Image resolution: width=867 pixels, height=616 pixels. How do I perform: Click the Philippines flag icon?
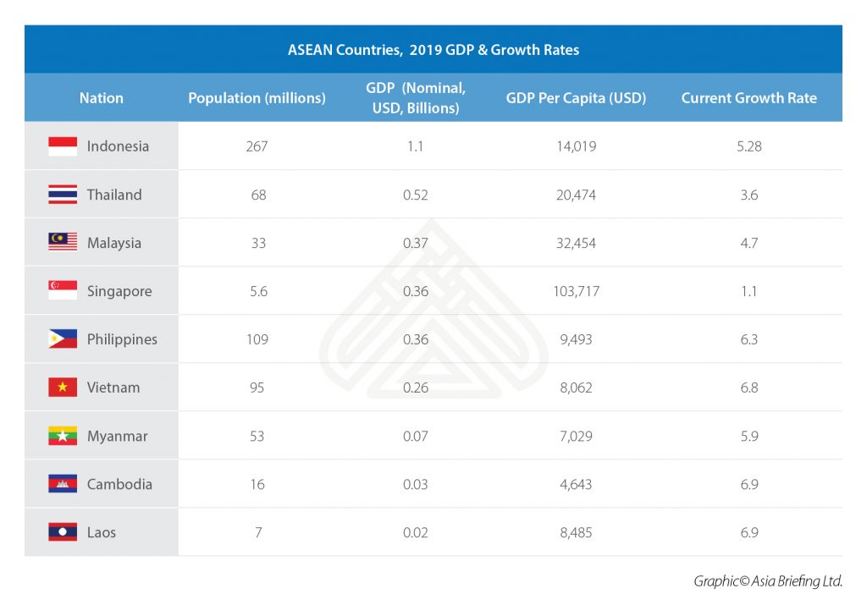pyautogui.click(x=63, y=339)
